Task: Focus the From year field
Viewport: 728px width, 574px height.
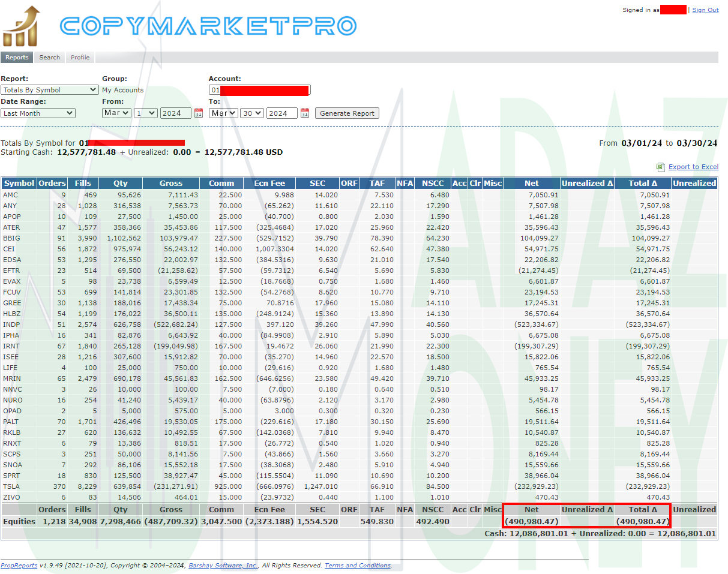Action: (176, 113)
